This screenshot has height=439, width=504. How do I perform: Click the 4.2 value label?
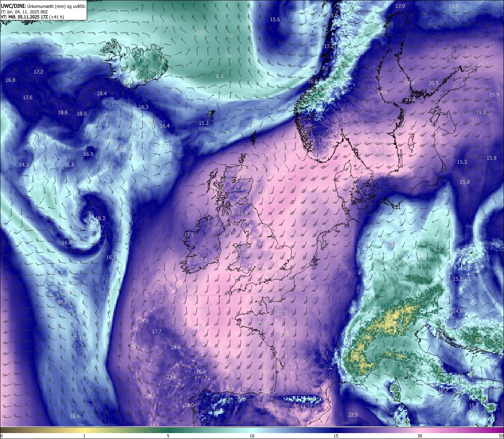coord(437,249)
